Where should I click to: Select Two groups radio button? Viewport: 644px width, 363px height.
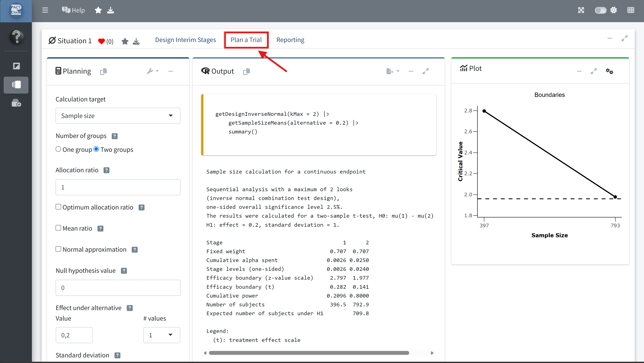click(x=96, y=149)
